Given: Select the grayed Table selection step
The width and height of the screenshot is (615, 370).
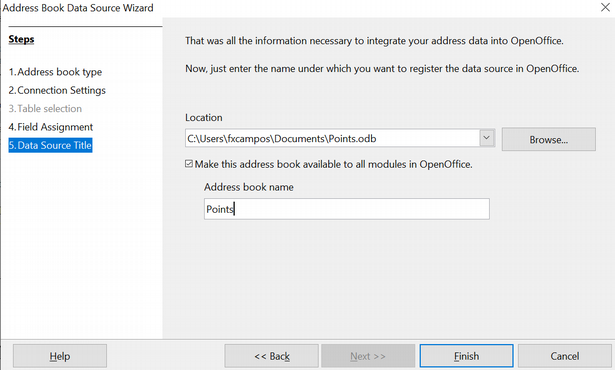Looking at the screenshot, I should pos(45,109).
